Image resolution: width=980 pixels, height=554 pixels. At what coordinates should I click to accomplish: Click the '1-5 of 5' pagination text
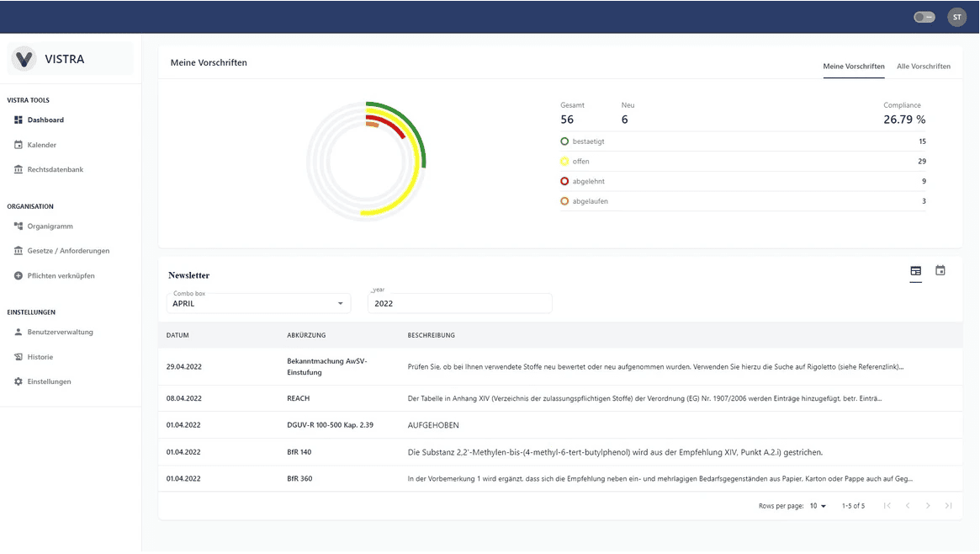coord(853,506)
